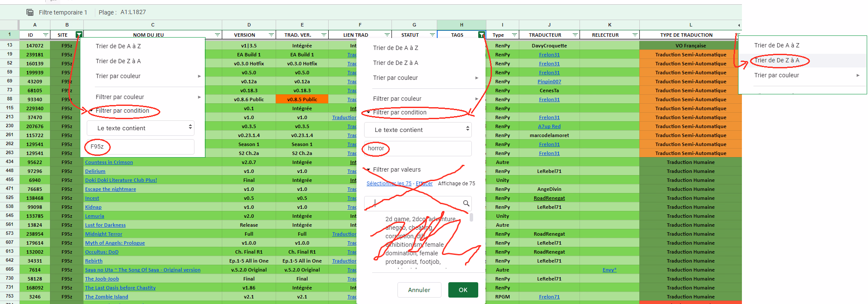The image size is (868, 304).
Task: Click the filter icon in the ID column header
Action: point(46,35)
